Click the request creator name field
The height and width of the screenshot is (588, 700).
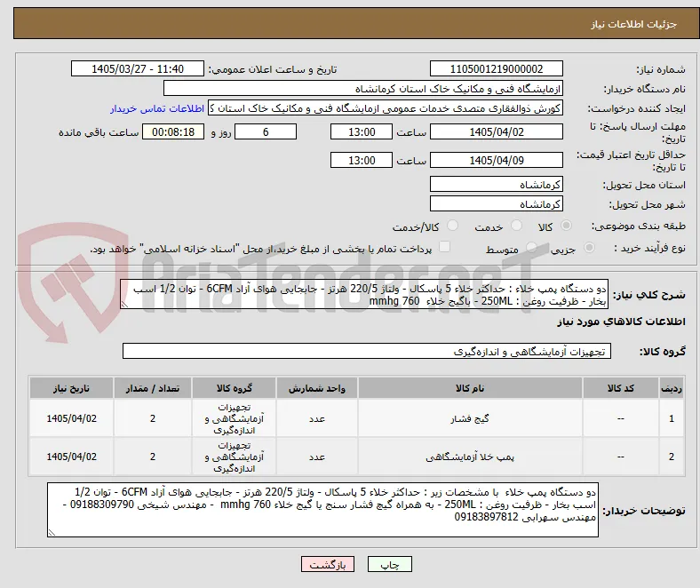[386, 108]
